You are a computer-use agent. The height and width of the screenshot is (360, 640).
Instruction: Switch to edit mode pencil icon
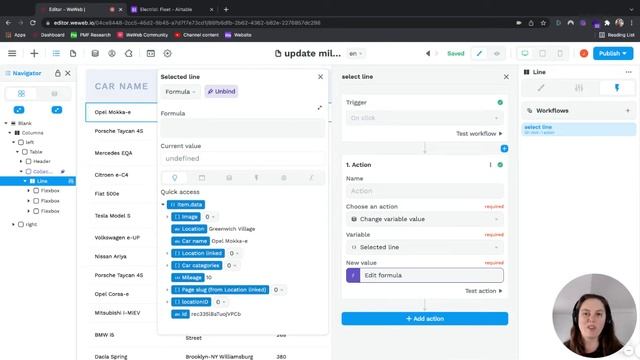(x=479, y=53)
